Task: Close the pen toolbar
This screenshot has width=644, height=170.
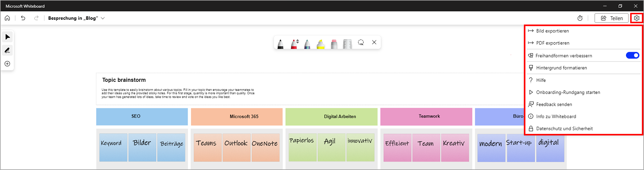Action: click(x=374, y=42)
